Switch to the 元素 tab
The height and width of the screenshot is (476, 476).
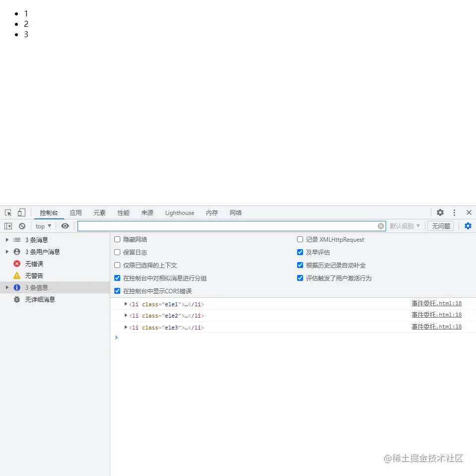point(99,213)
